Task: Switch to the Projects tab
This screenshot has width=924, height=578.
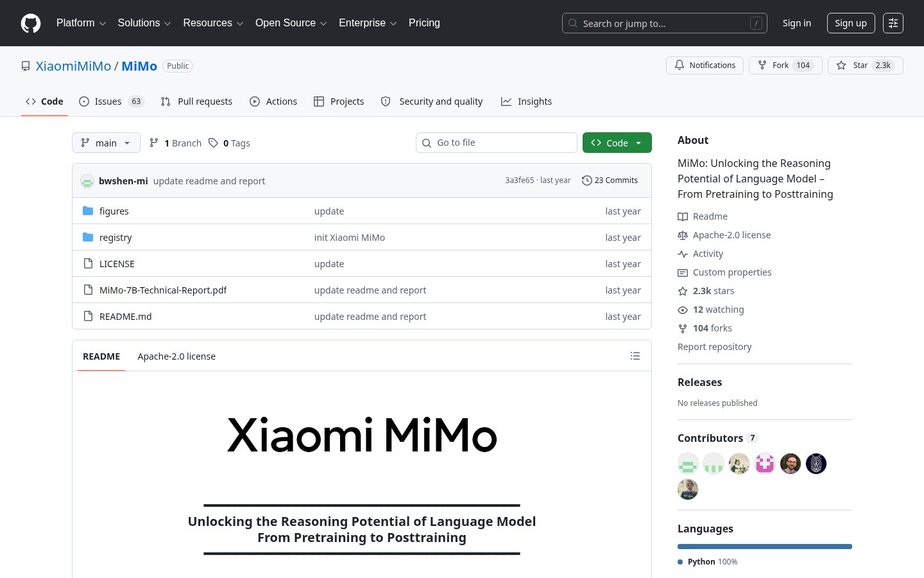Action: tap(339, 101)
